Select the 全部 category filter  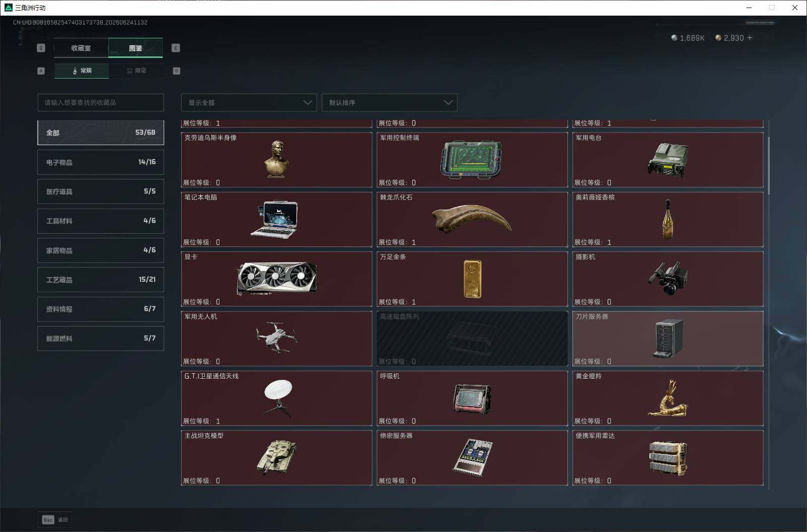[101, 132]
